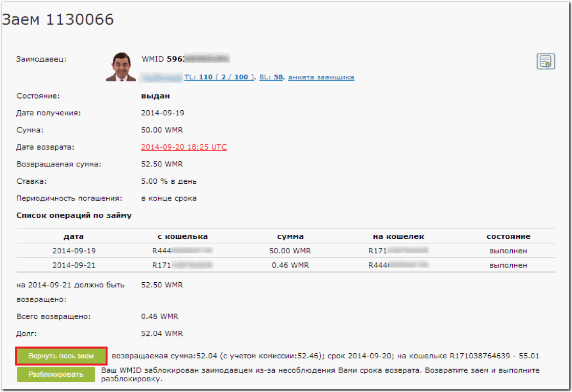Click source wallet R444 in the 2014-09-19 row
This screenshot has height=392, width=572.
[x=182, y=251]
